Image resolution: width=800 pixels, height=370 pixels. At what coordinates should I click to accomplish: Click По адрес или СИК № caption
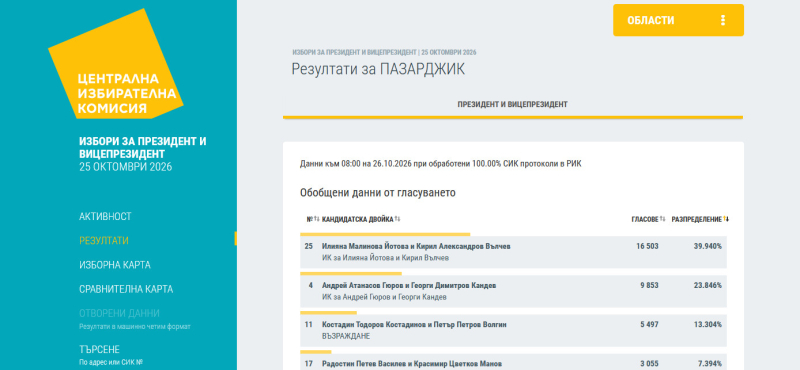click(111, 363)
